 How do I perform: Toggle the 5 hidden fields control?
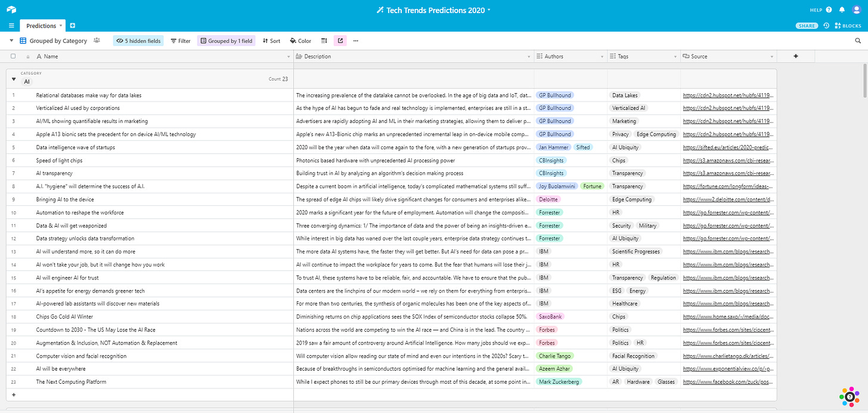click(138, 41)
